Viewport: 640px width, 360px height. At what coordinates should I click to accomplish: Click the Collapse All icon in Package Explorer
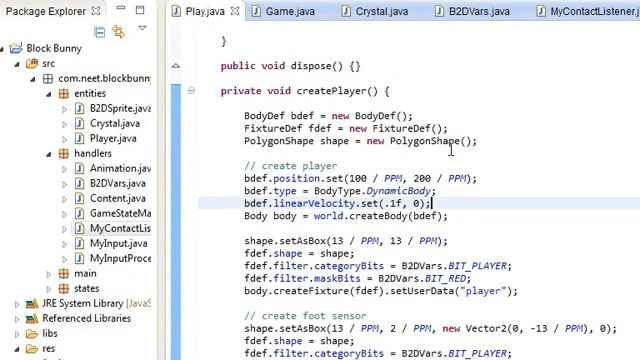pyautogui.click(x=99, y=32)
